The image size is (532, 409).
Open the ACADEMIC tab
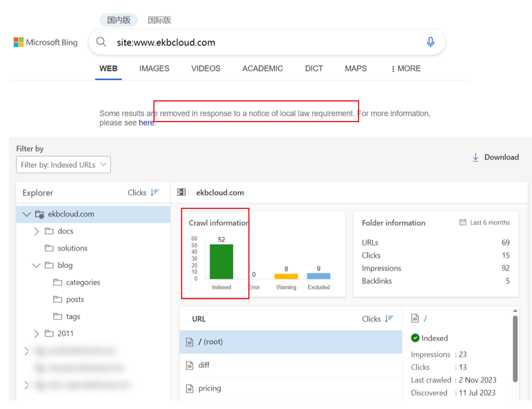(x=262, y=68)
